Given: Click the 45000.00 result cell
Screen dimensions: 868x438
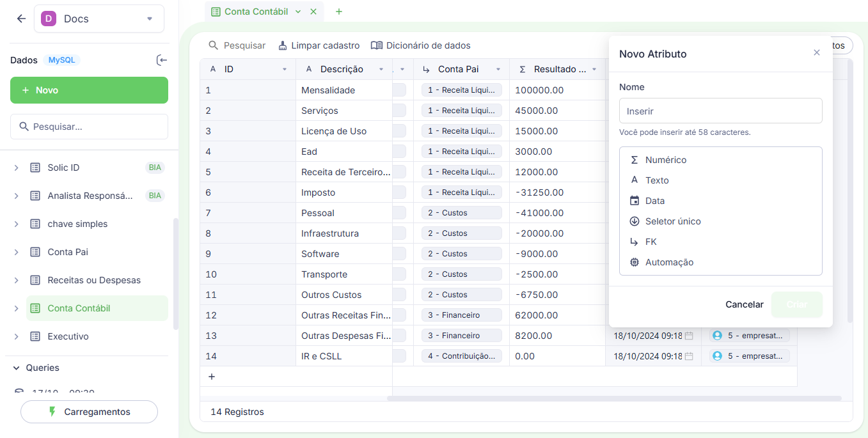Looking at the screenshot, I should [x=557, y=111].
